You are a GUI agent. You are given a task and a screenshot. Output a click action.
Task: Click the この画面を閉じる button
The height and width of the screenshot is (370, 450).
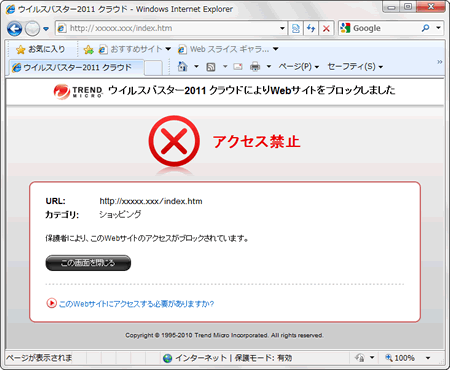(x=88, y=263)
